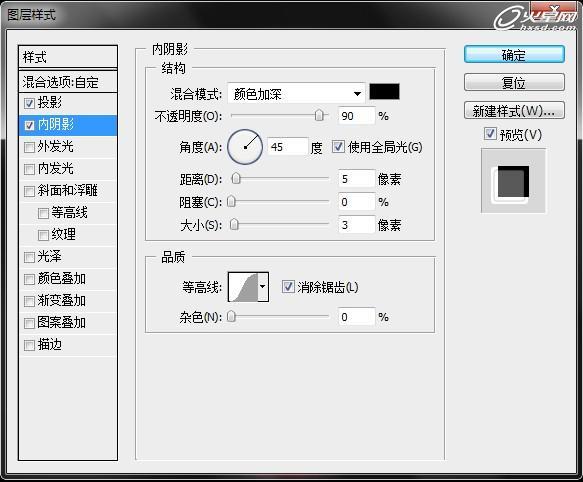Enable the 光泽 checkbox
Screen dimensions: 583x482
[x=29, y=257]
